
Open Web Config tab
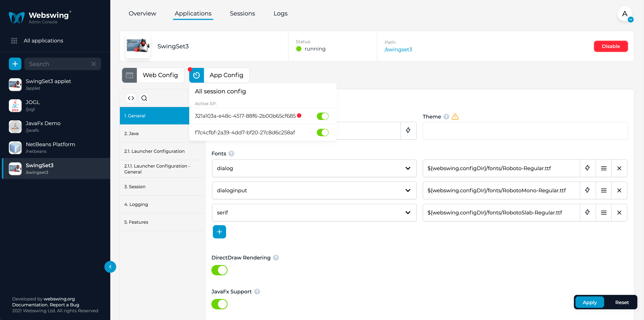153,75
